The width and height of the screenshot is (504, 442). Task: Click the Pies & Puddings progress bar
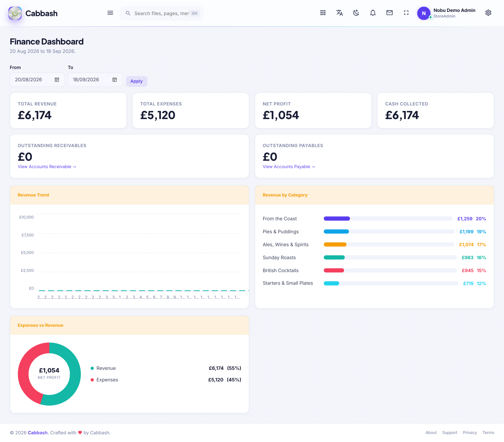click(x=389, y=232)
